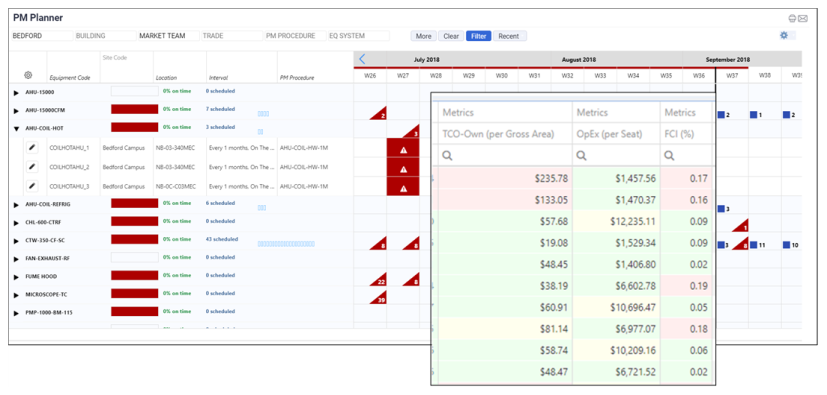Click the search icon under FCI column
The height and width of the screenshot is (395, 827).
pos(669,156)
